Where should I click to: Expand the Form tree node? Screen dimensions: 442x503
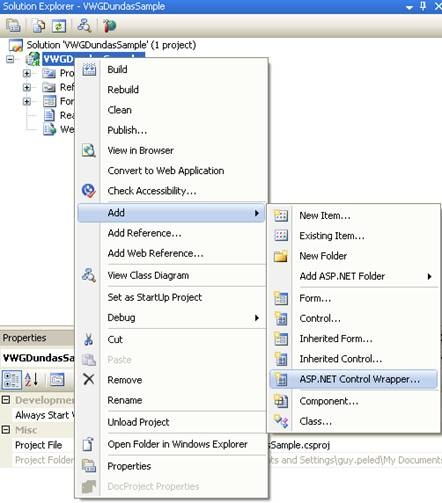click(27, 101)
